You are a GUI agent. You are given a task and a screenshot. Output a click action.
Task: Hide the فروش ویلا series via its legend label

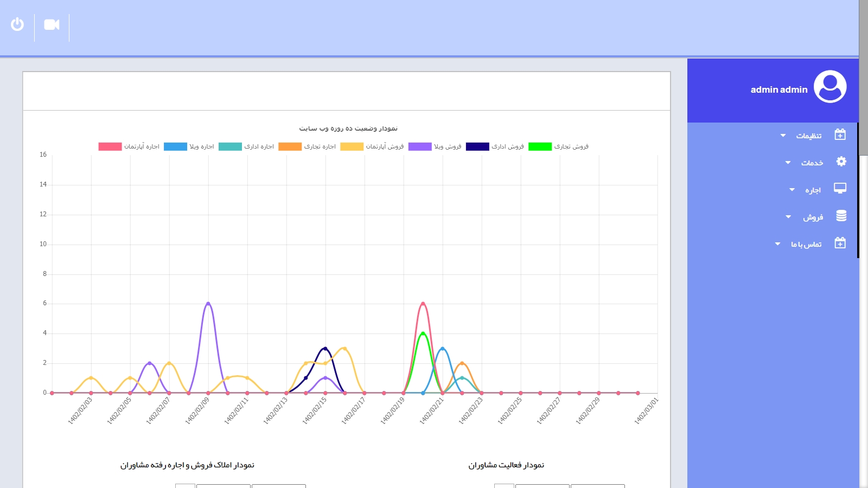pos(447,146)
